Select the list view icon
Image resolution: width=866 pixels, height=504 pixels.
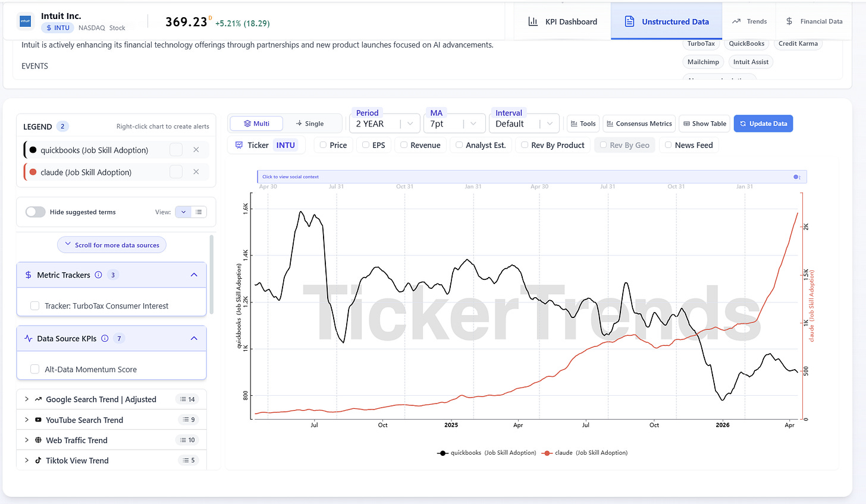[x=199, y=212]
